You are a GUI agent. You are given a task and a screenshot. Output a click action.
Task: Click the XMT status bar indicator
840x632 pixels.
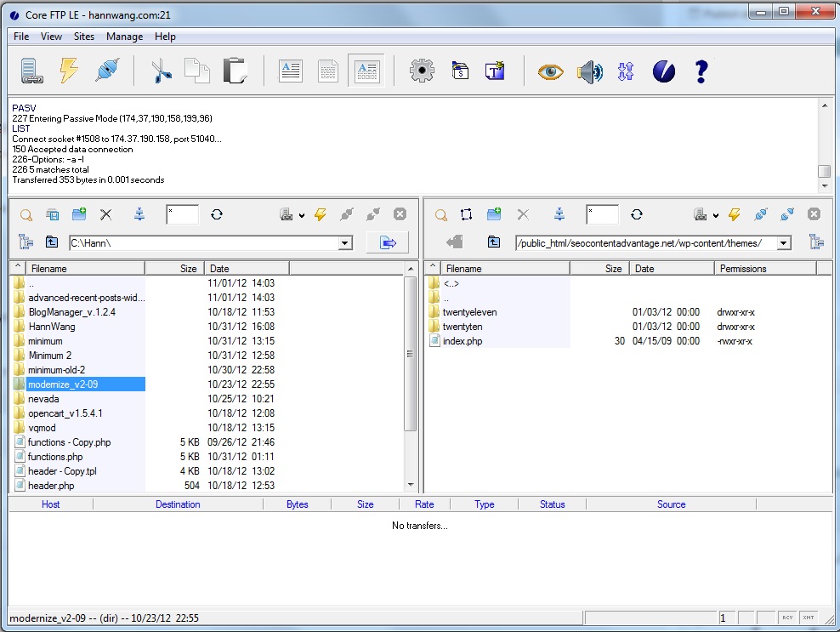(809, 618)
